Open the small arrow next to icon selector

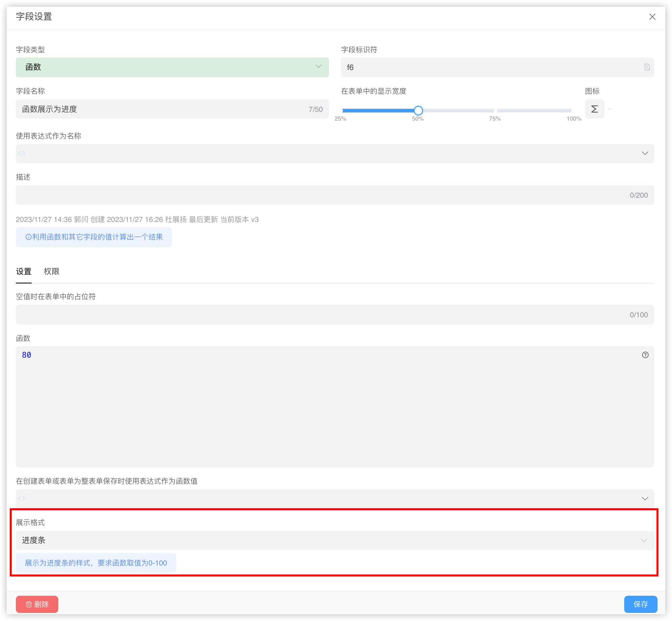pos(610,109)
